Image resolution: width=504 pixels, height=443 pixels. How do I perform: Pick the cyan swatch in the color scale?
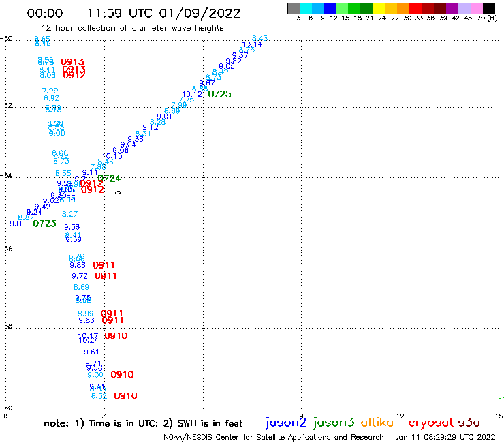click(x=306, y=9)
